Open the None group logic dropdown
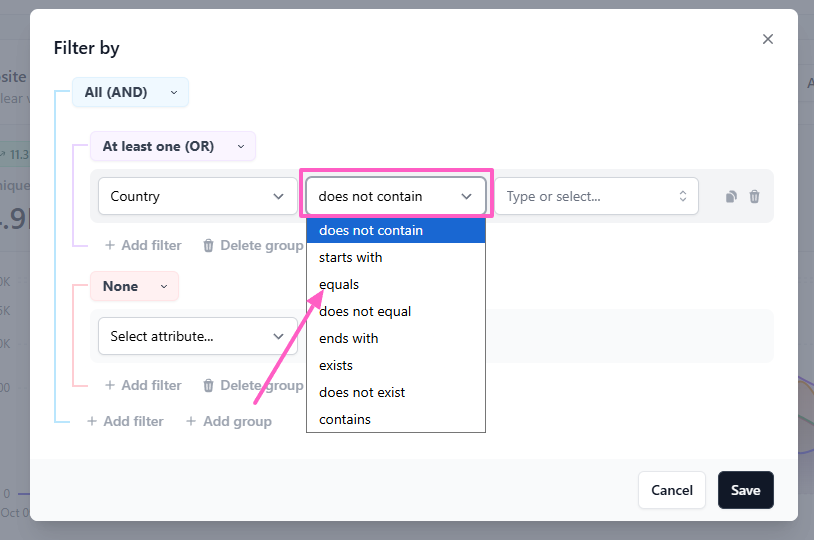The width and height of the screenshot is (814, 540). (134, 286)
